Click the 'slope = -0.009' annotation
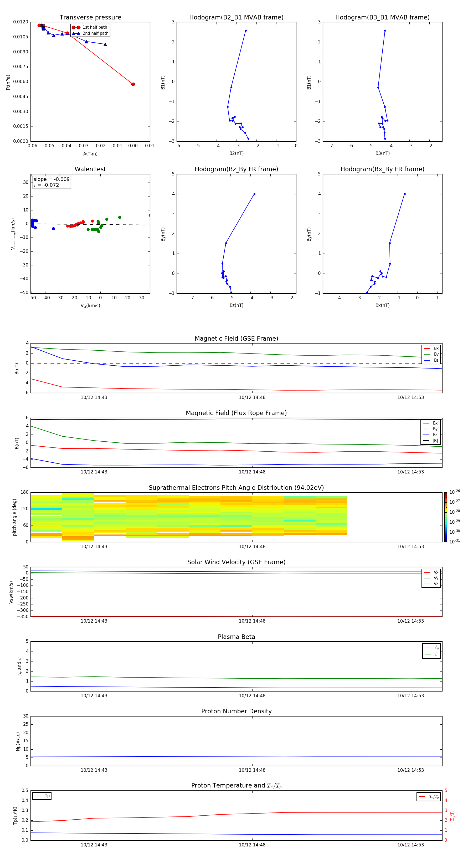The height and width of the screenshot is (868, 473). tap(52, 179)
